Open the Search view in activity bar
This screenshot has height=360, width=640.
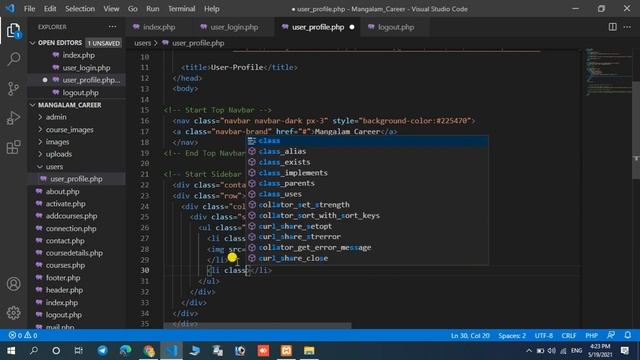13,59
